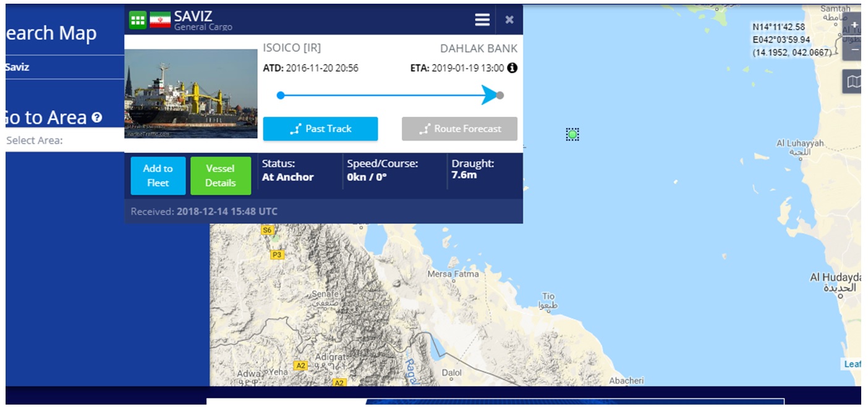View the SAVIZ ship photo thumbnail

coord(190,93)
